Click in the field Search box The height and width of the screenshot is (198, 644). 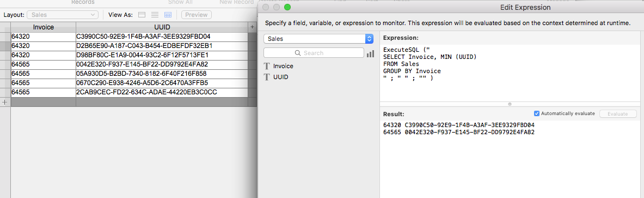(314, 53)
